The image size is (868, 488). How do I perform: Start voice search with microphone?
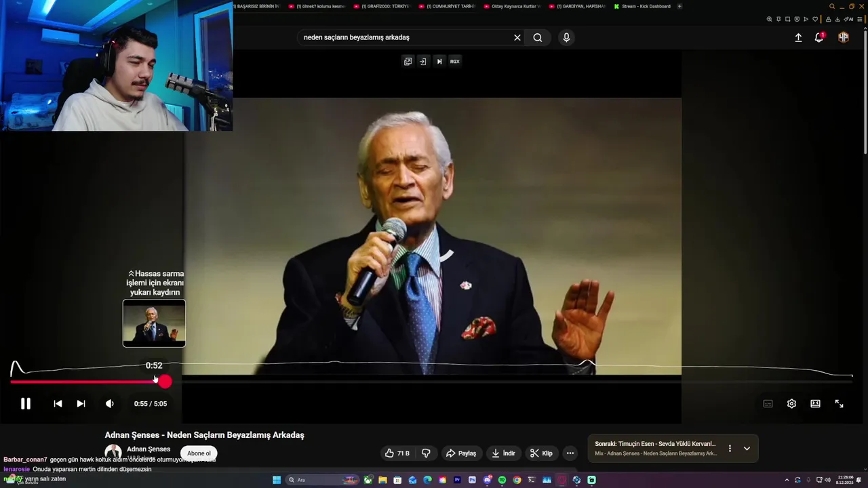pyautogui.click(x=566, y=37)
